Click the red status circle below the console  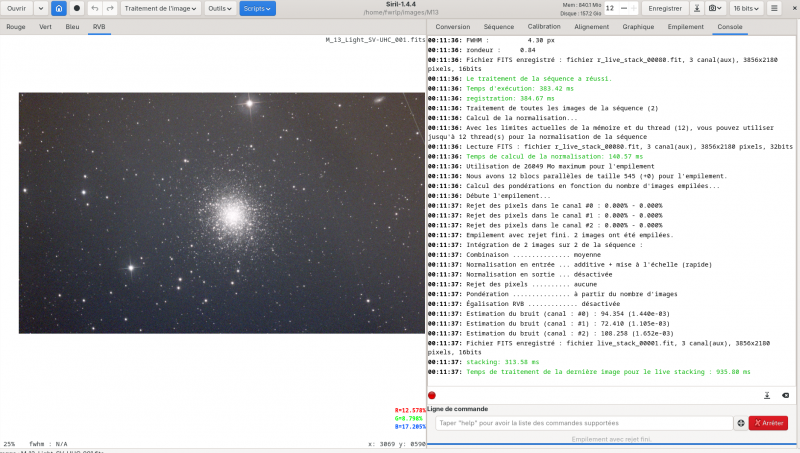click(x=432, y=395)
